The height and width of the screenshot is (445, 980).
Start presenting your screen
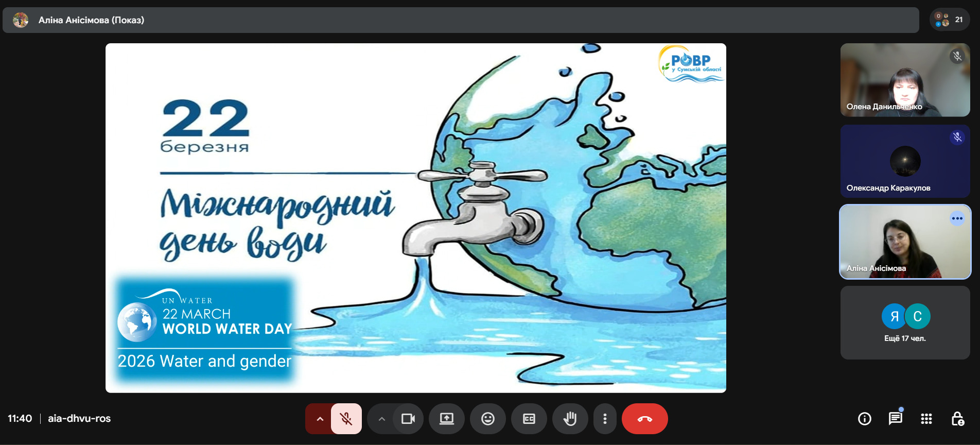pos(446,419)
